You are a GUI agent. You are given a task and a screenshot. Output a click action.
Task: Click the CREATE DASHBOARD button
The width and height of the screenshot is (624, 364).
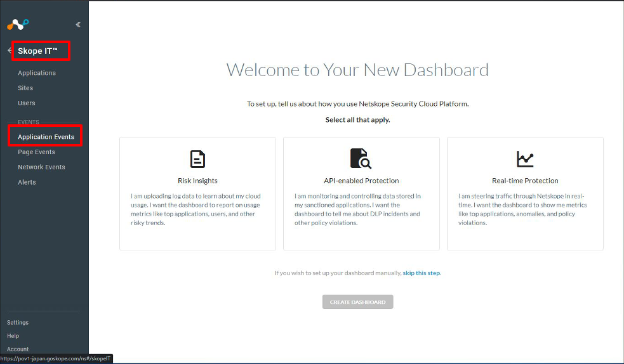358,302
